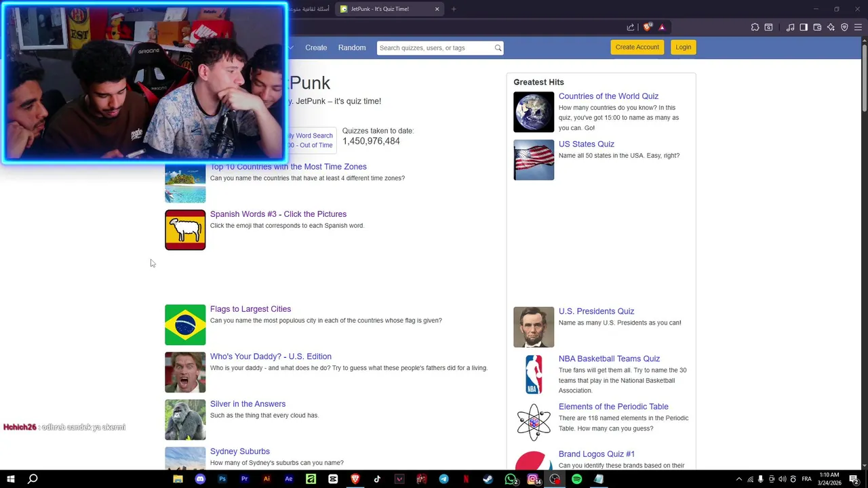
Task: Click the Brave Shields lion icon
Action: point(648,27)
